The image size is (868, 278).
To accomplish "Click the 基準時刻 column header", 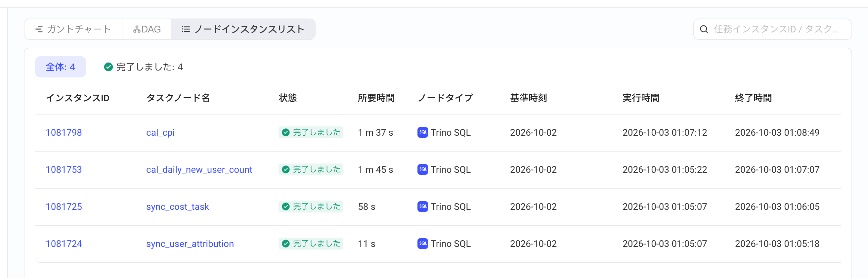I will click(528, 98).
